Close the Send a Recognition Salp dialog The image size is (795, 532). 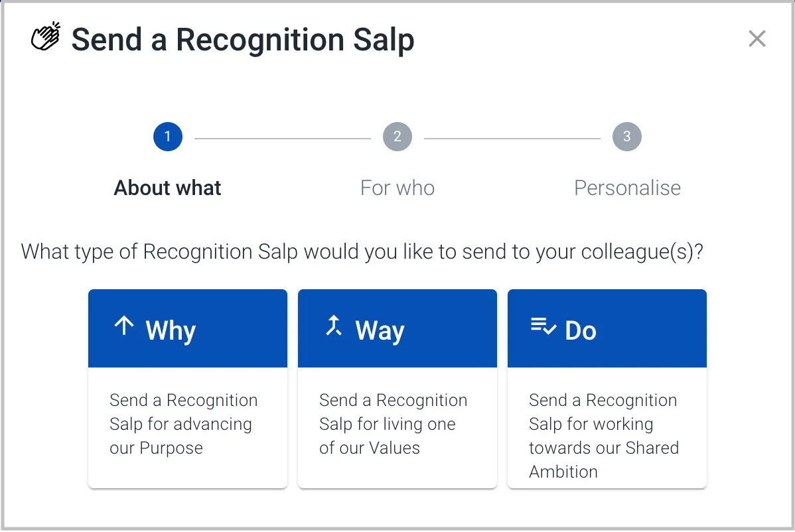pyautogui.click(x=757, y=38)
